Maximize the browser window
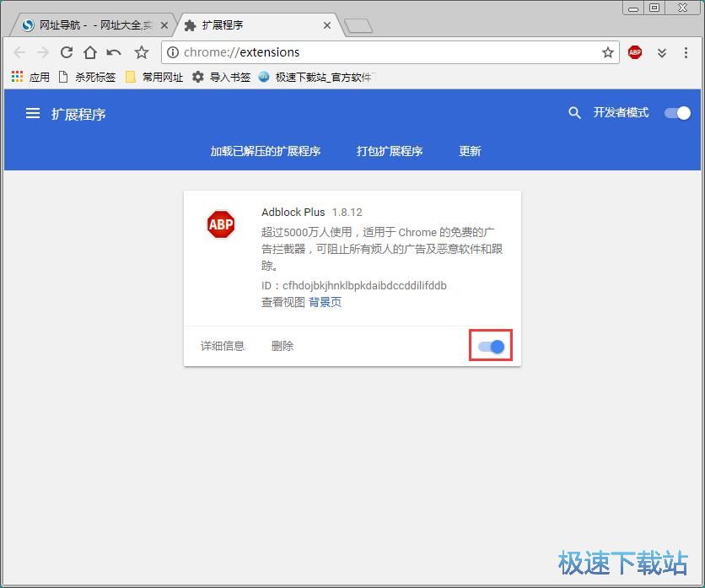This screenshot has width=705, height=588. [654, 8]
